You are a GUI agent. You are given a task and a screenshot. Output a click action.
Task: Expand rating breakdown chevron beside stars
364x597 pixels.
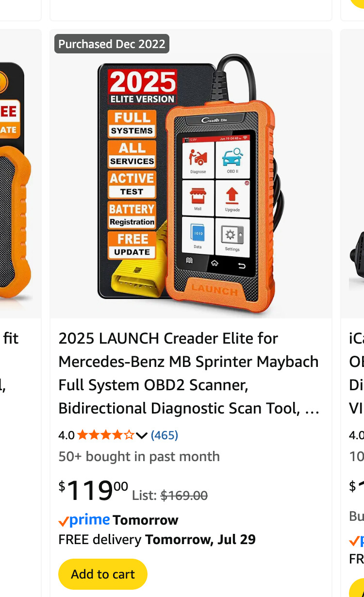pos(141,435)
